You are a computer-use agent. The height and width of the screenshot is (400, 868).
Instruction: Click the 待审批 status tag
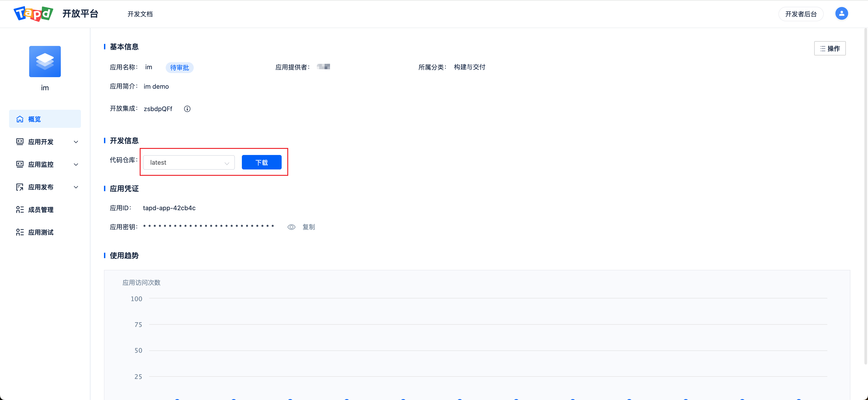[179, 67]
